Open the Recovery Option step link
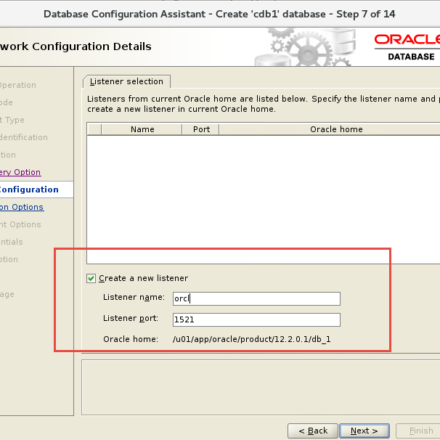This screenshot has width=440, height=440. tap(20, 172)
